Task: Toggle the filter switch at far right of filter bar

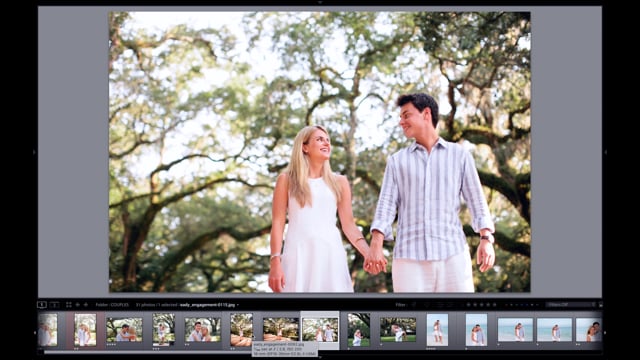Action: (x=600, y=304)
